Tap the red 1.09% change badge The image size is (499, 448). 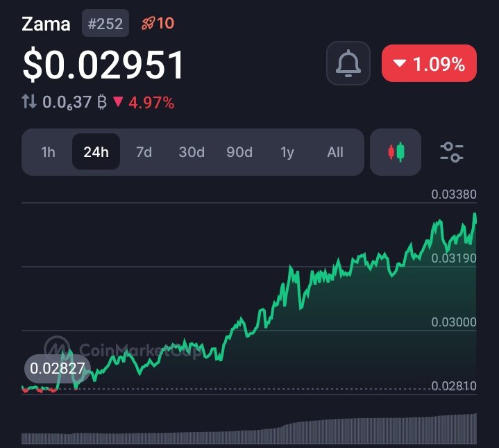tap(429, 63)
